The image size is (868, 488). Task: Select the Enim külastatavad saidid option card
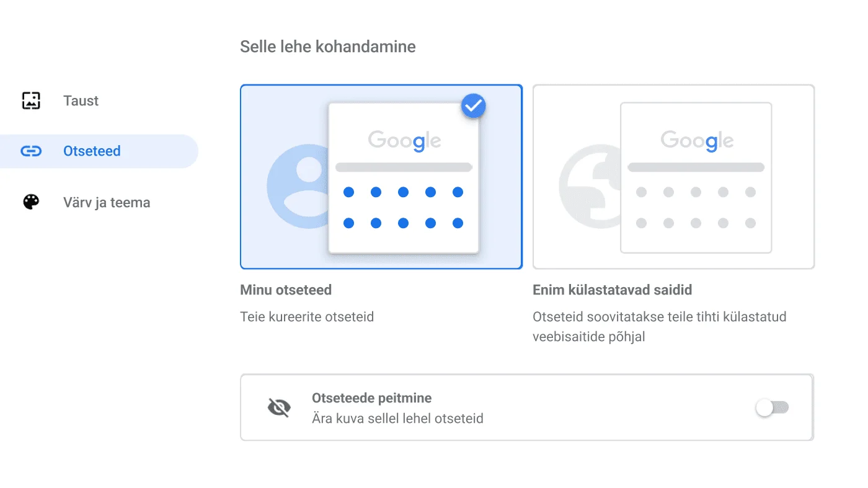click(673, 176)
